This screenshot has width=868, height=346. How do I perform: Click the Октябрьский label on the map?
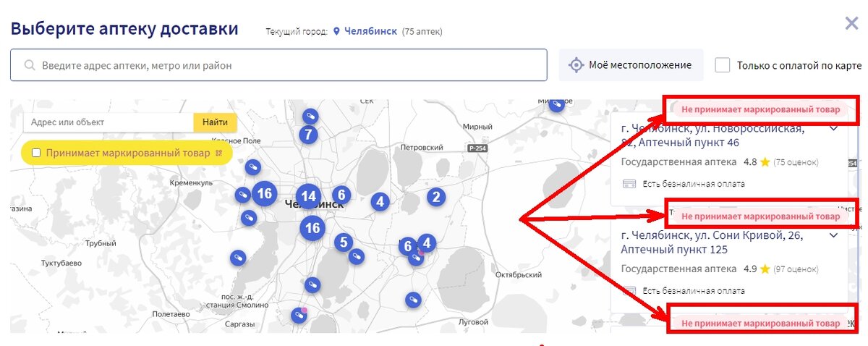pyautogui.click(x=519, y=275)
